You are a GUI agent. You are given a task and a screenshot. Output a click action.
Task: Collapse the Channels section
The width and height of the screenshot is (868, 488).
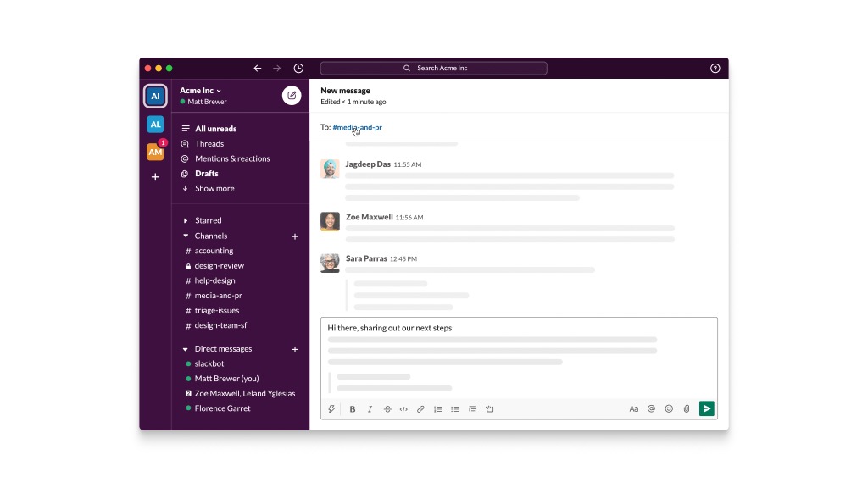186,236
